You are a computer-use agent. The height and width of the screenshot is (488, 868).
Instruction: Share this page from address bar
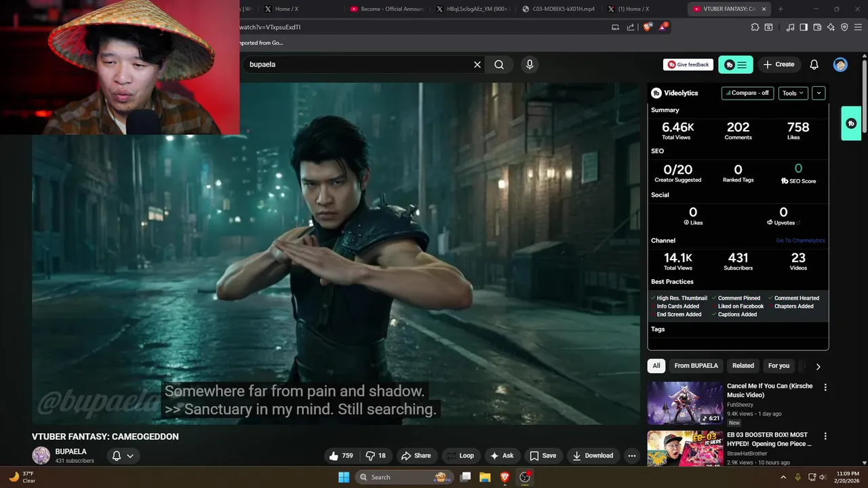pos(631,27)
